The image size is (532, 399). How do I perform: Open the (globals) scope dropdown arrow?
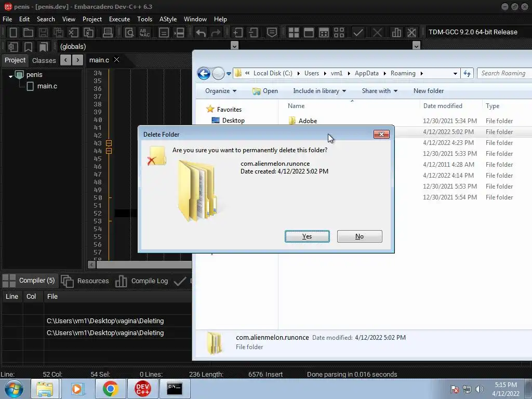(234, 46)
